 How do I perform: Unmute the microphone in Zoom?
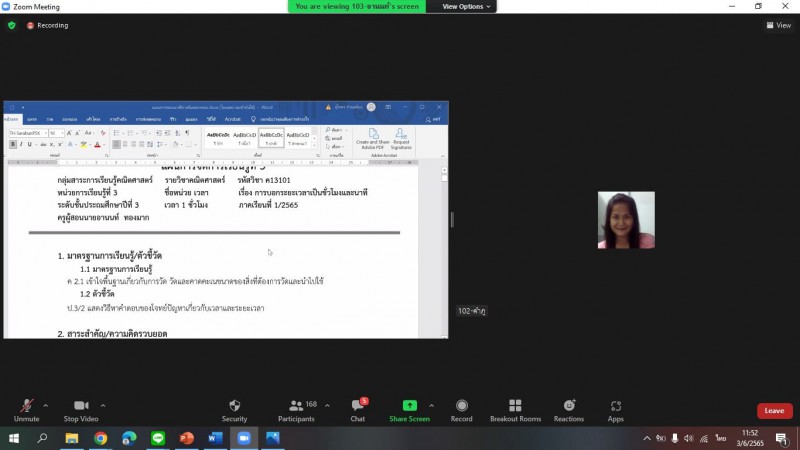26,408
